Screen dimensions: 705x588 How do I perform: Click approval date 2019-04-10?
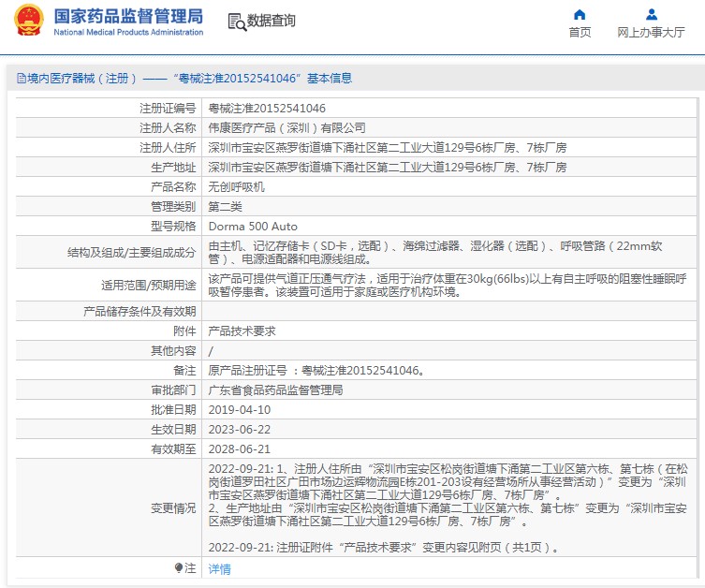[240, 410]
